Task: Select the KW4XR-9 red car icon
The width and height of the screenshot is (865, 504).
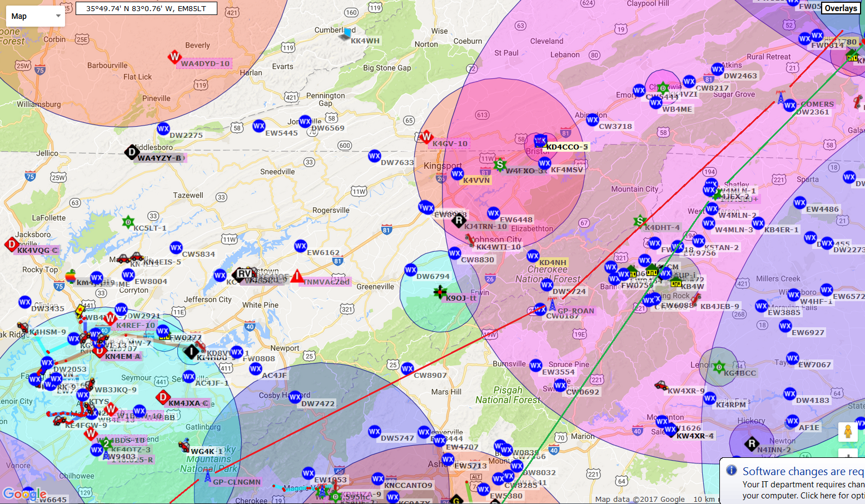Action: [661, 385]
